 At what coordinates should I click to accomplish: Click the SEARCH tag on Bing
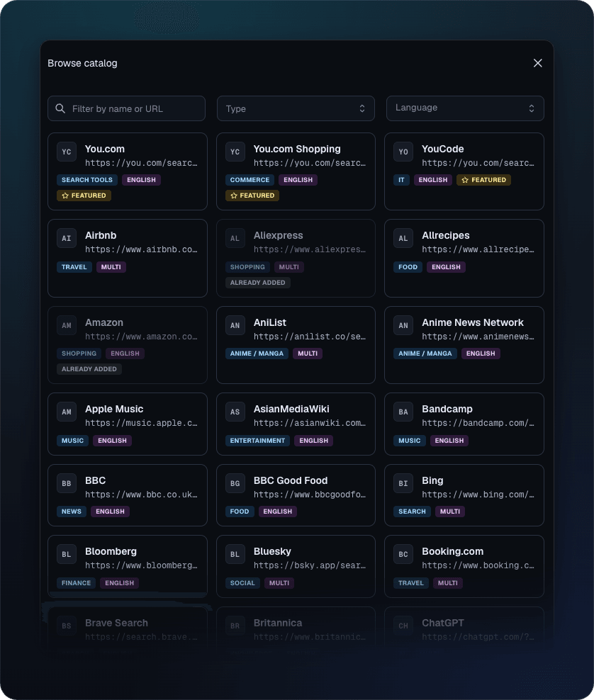click(x=412, y=512)
